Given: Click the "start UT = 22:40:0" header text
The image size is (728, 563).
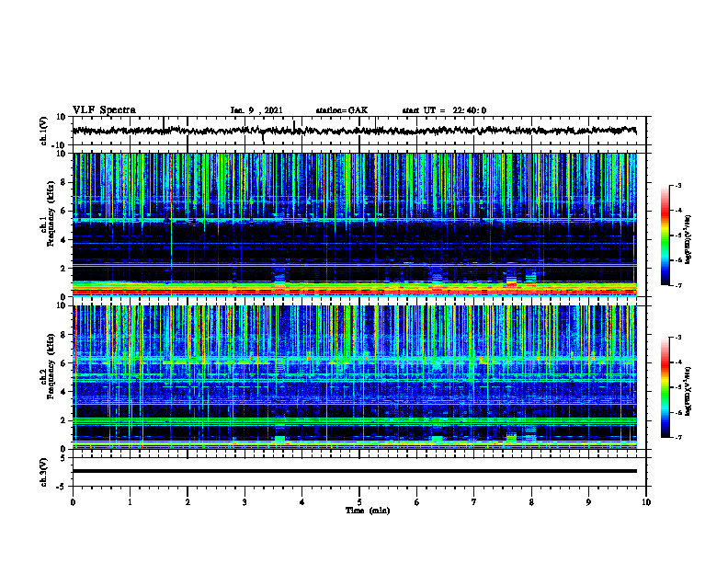Looking at the screenshot, I should tap(444, 110).
